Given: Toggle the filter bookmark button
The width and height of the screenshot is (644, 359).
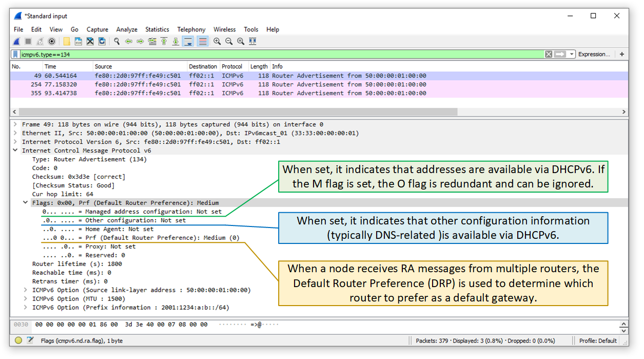Looking at the screenshot, I should pyautogui.click(x=14, y=54).
